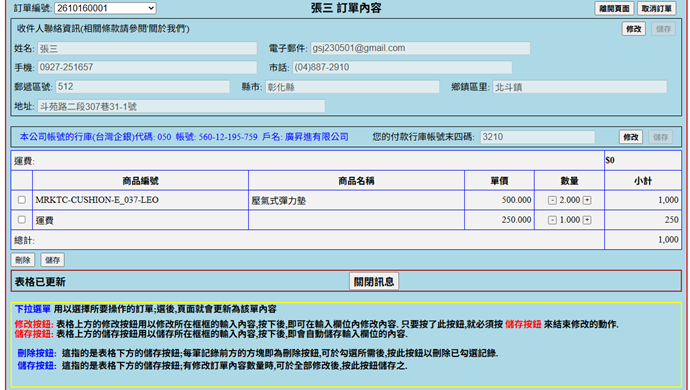Screen dimensions: 690x390
Task: Click the 刪除 button below the table
Action: point(22,260)
